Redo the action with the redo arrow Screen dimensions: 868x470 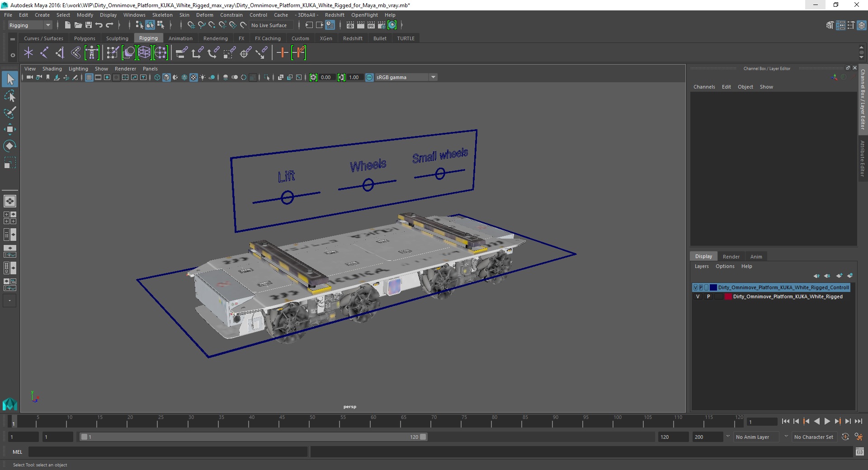(x=109, y=25)
